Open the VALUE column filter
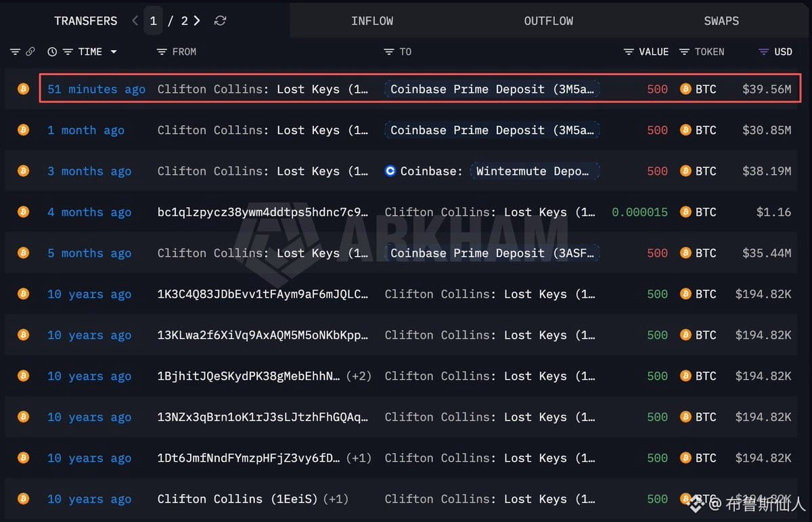The height and width of the screenshot is (522, 812). [629, 51]
